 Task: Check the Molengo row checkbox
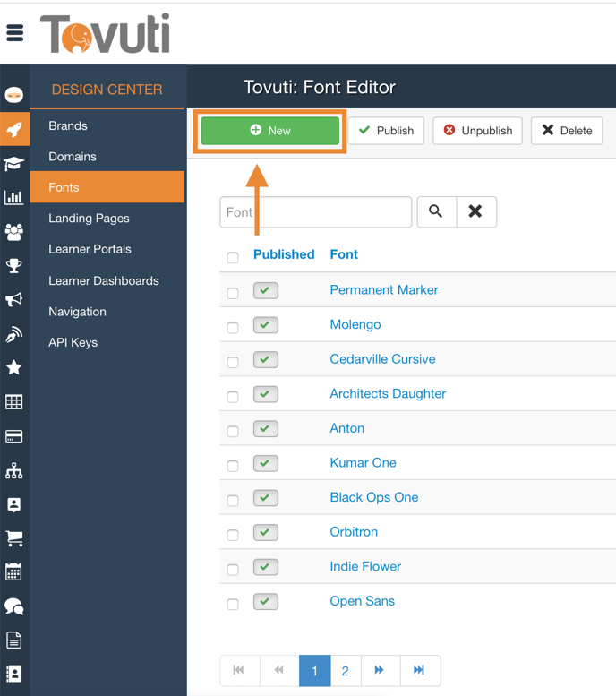click(x=233, y=328)
